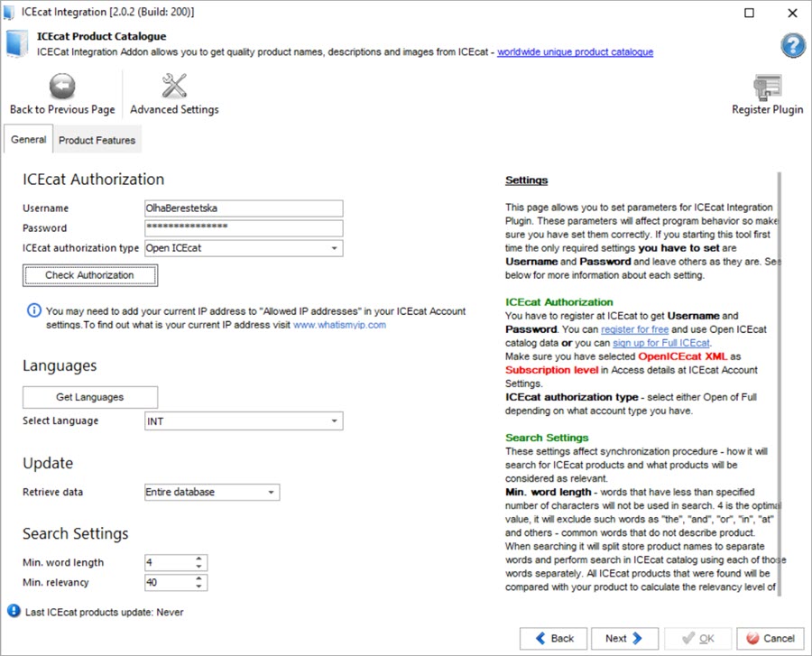Click the title bar ICEcat app icon
This screenshot has width=812, height=656.
coord(9,12)
